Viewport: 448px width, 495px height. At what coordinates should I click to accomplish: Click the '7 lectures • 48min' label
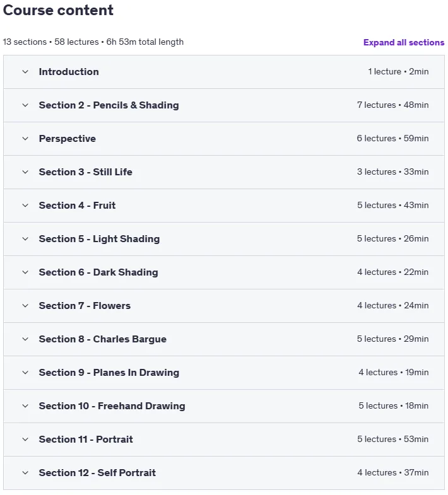[x=392, y=105]
